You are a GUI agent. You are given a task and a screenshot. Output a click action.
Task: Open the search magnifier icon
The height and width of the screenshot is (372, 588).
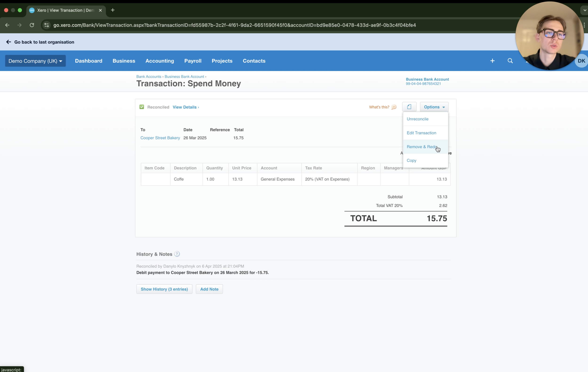510,61
